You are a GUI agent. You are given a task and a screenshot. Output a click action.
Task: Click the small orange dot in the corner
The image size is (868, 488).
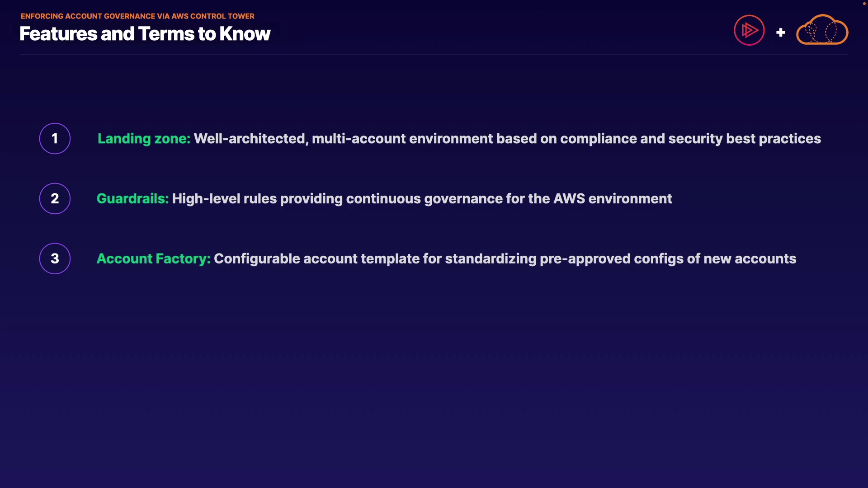864,4
